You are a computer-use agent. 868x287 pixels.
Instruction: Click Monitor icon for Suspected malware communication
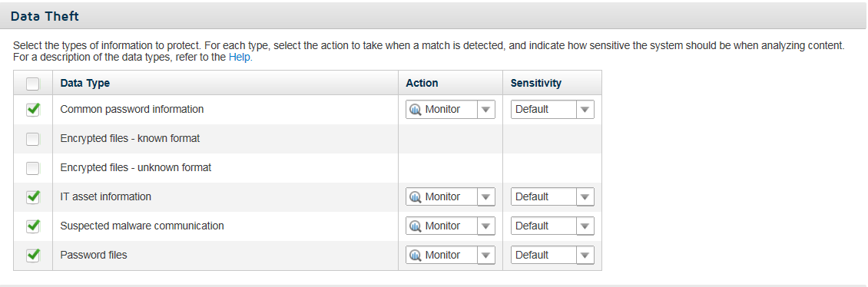[415, 226]
